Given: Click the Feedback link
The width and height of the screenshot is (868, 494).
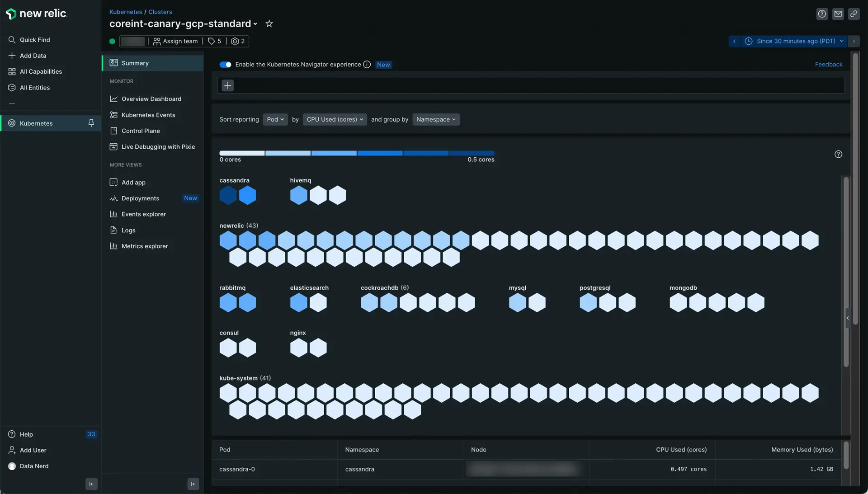Looking at the screenshot, I should point(828,65).
